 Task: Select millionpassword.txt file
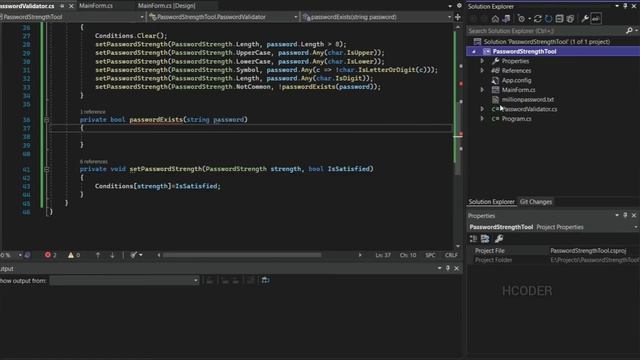[x=527, y=100]
